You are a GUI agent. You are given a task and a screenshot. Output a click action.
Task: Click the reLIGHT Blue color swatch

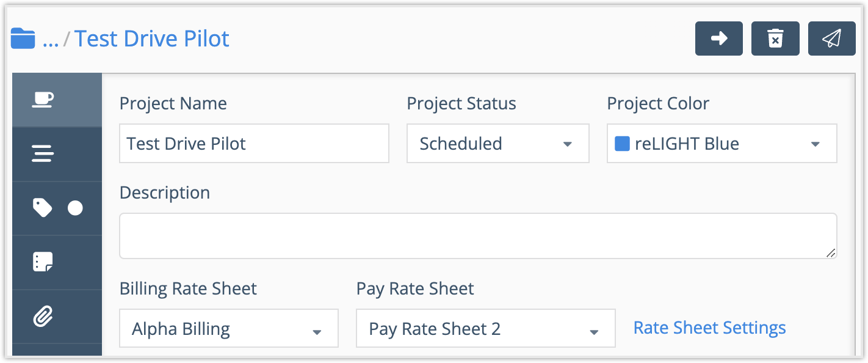(621, 142)
